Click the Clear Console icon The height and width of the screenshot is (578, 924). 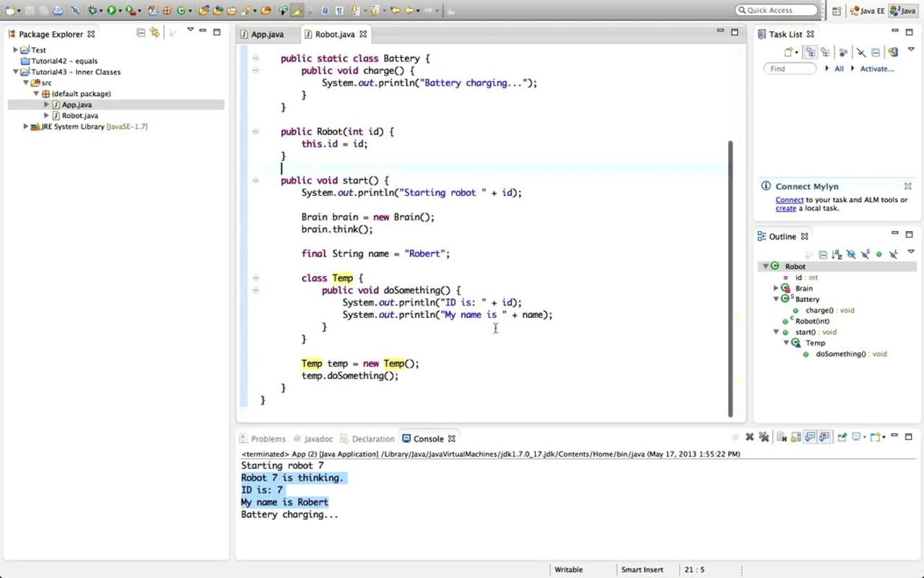781,437
